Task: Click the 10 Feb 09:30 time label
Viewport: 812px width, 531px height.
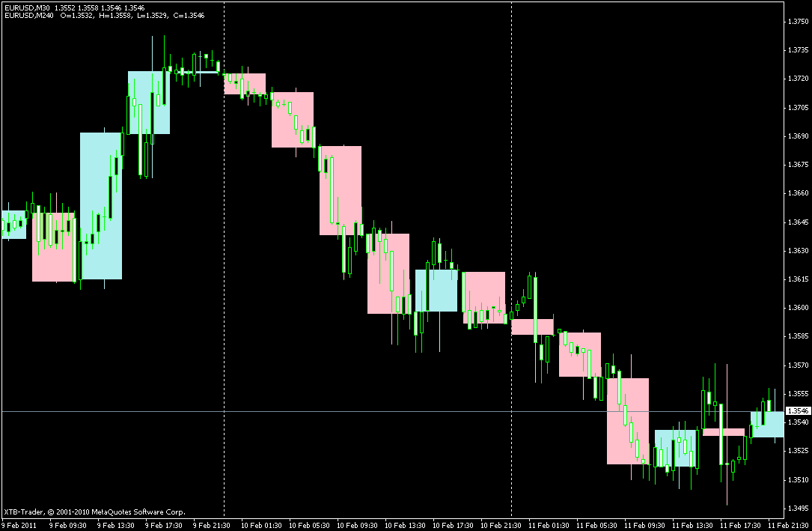Action: coord(357,525)
